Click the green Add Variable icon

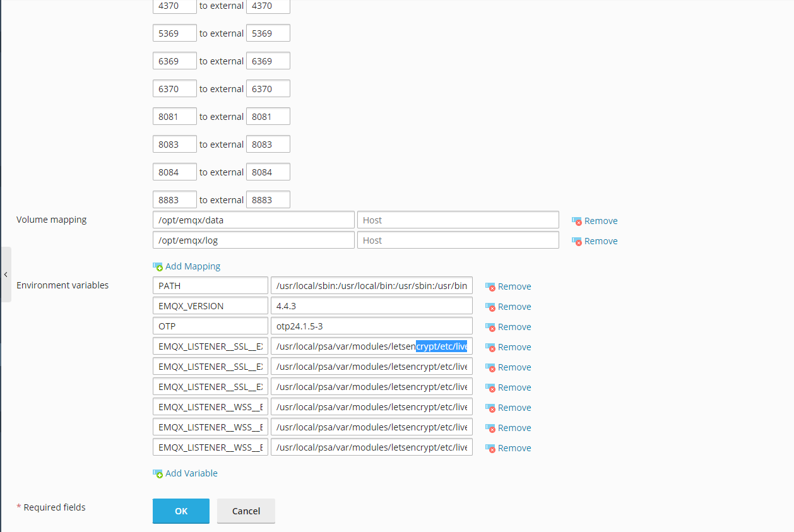click(x=157, y=473)
